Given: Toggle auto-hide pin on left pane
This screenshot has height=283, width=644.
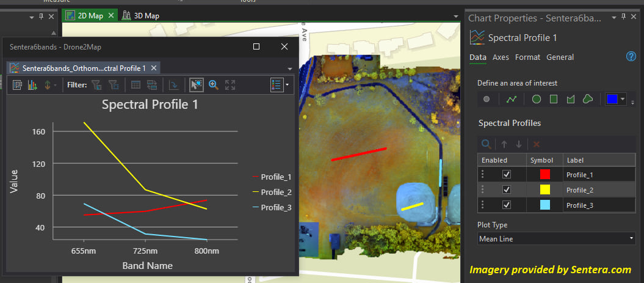Looking at the screenshot, I should click(41, 17).
